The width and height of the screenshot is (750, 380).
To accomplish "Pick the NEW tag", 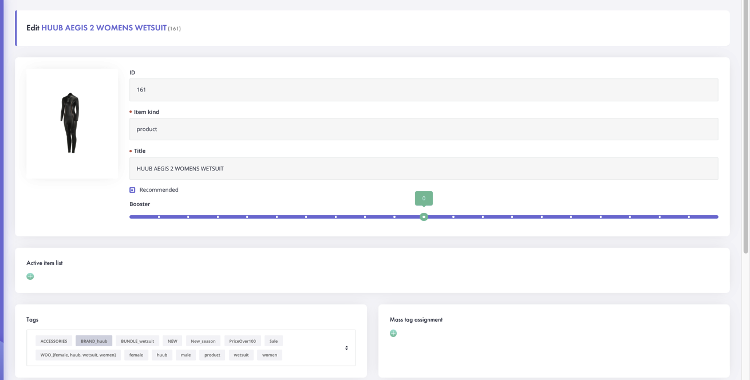I will click(x=172, y=341).
